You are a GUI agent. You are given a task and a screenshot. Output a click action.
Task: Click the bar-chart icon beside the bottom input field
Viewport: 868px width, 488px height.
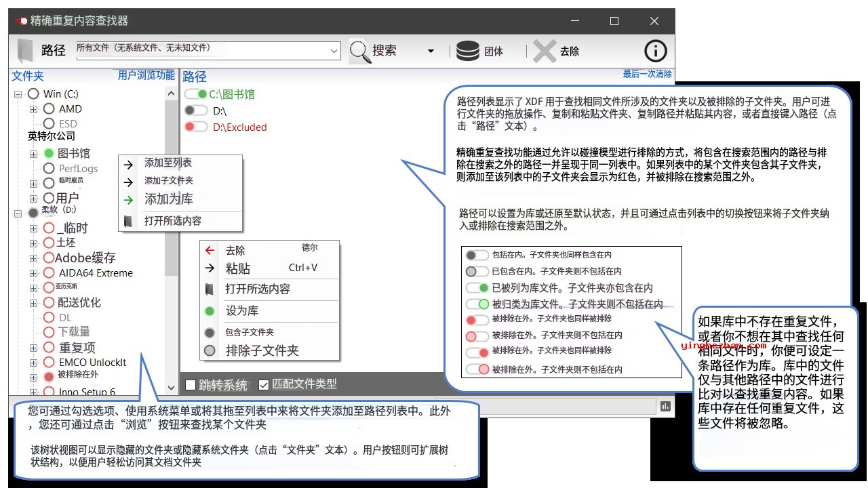pos(667,405)
